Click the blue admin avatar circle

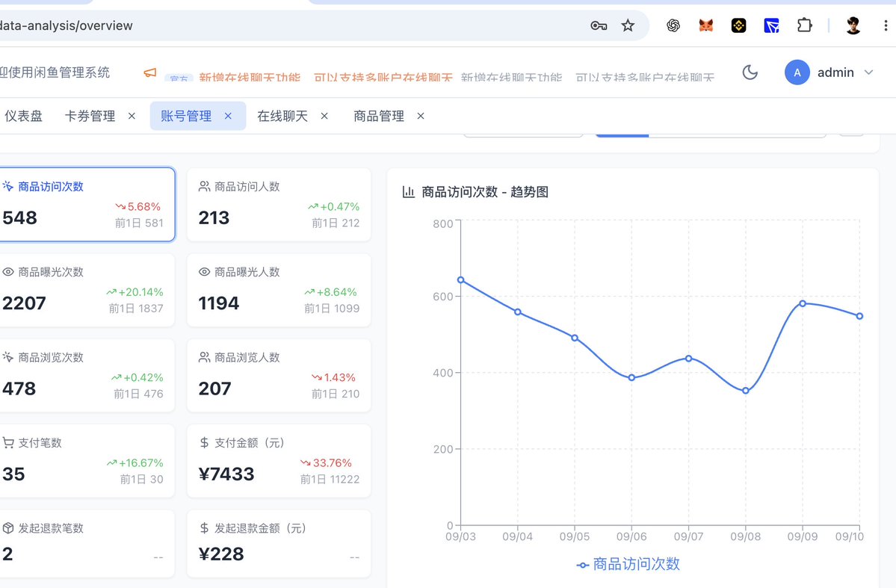pyautogui.click(x=797, y=72)
